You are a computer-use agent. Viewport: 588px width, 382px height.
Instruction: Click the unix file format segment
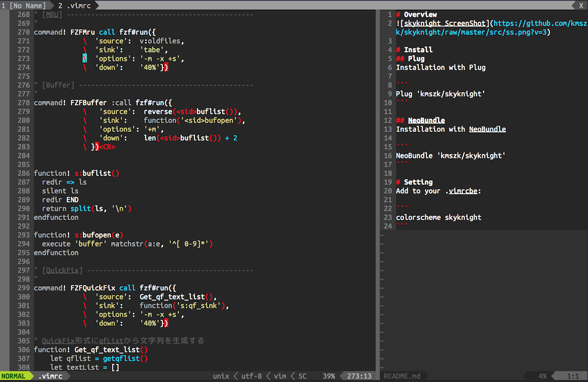[221, 376]
